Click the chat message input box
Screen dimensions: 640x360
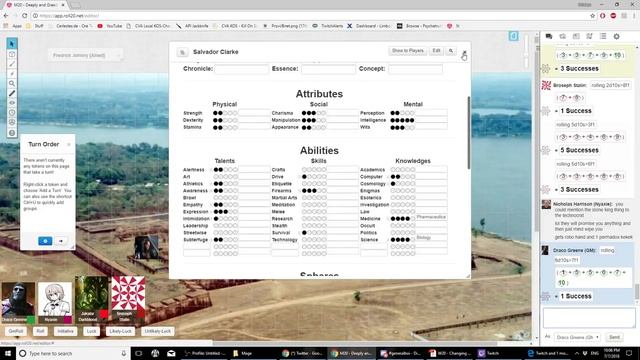click(589, 318)
